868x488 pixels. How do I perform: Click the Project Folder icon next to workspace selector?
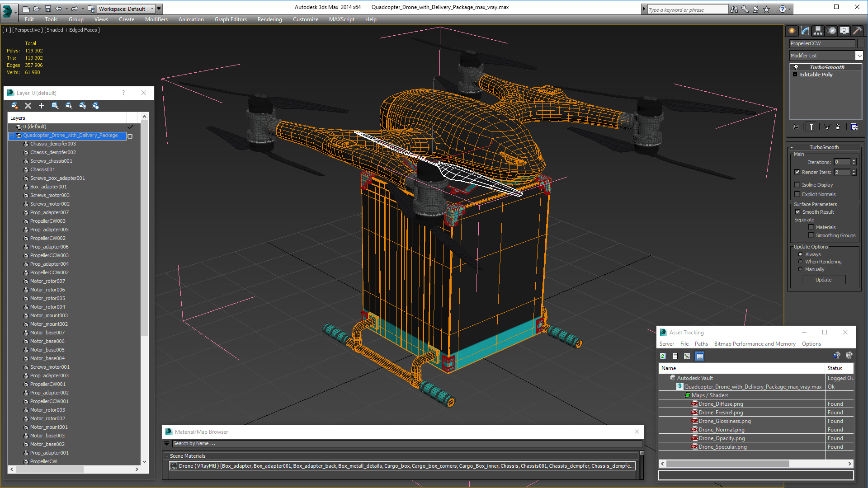tap(91, 9)
